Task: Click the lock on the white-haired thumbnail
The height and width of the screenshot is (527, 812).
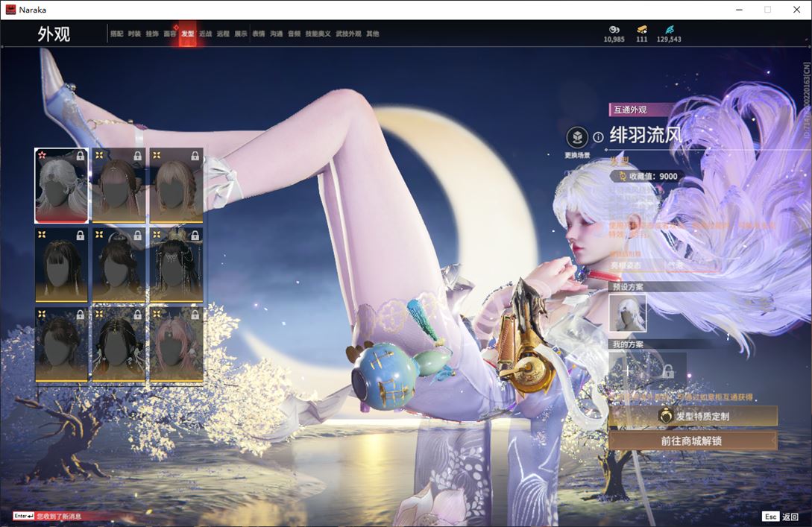Action: 81,155
